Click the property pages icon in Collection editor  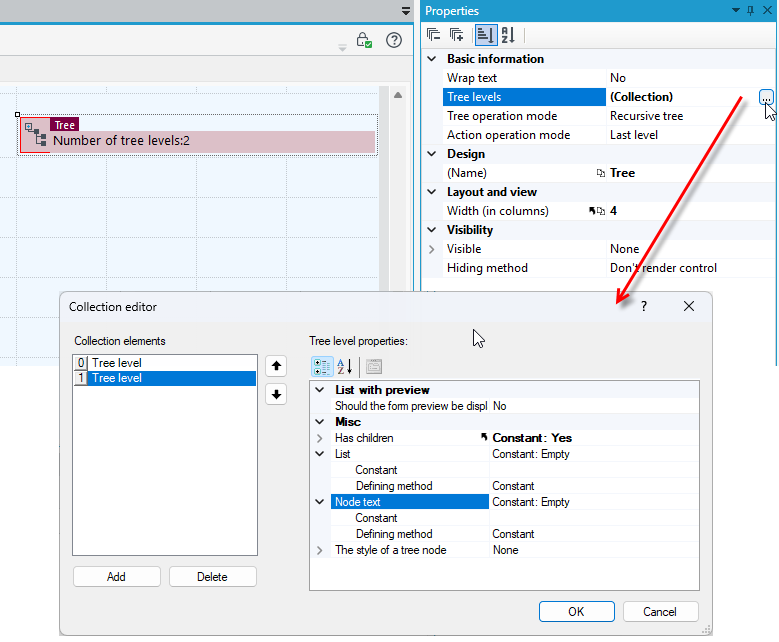click(374, 367)
